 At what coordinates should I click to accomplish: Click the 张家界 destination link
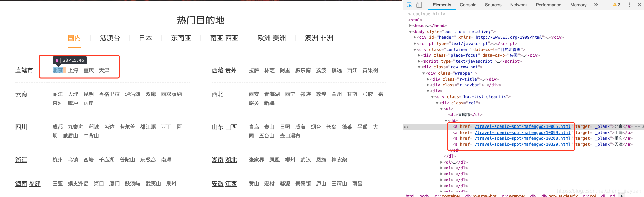coord(256,160)
